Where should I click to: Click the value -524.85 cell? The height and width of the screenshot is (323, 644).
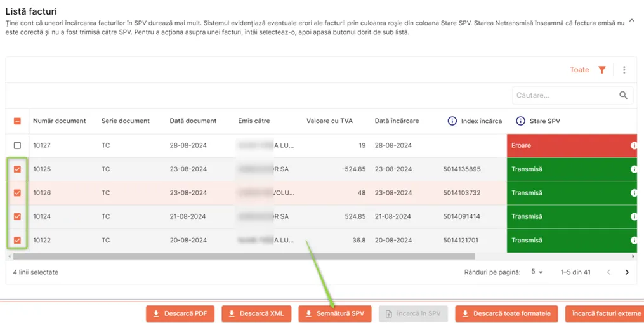pos(353,169)
